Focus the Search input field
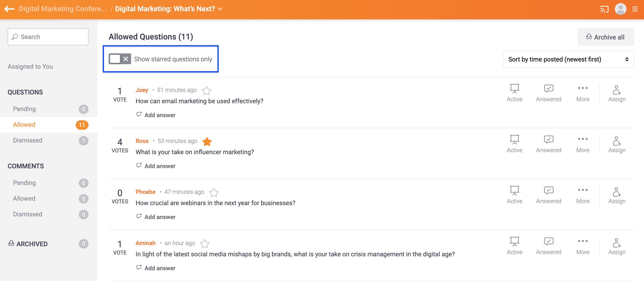The width and height of the screenshot is (644, 281). tap(48, 37)
